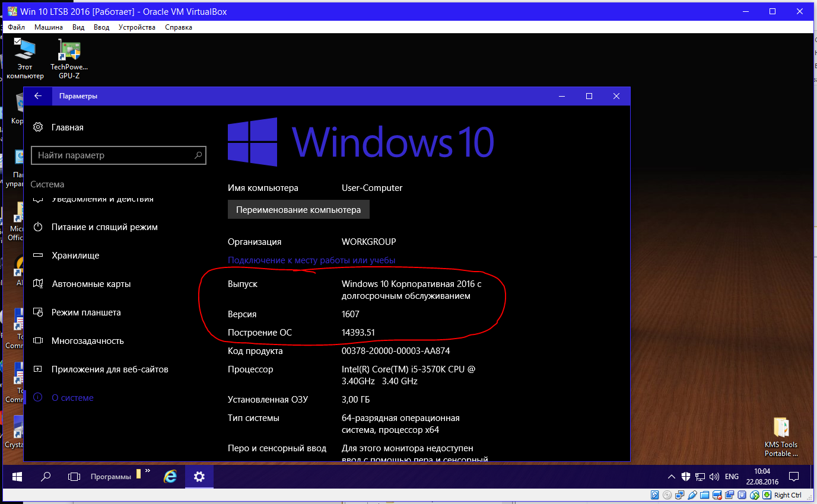Screen dimensions: 817x504
Task: Show hidden tray icons with the chevron
Action: pyautogui.click(x=671, y=477)
